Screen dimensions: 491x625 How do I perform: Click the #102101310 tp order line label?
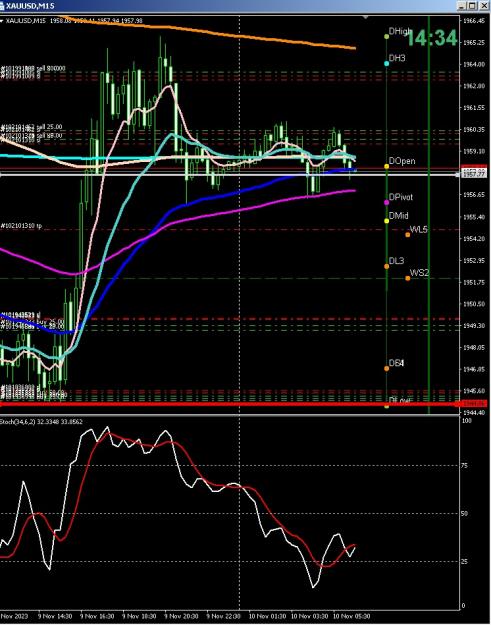[21, 226]
